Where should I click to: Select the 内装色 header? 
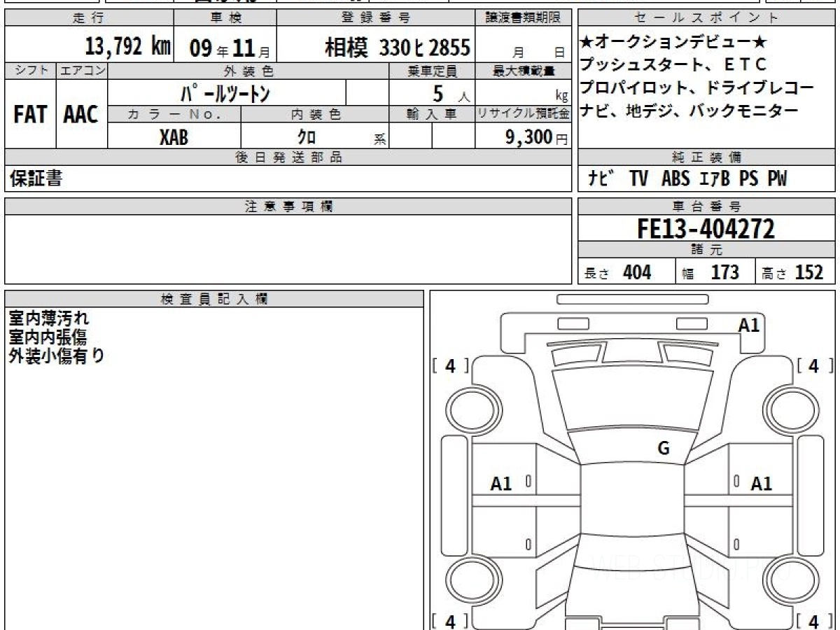(315, 114)
